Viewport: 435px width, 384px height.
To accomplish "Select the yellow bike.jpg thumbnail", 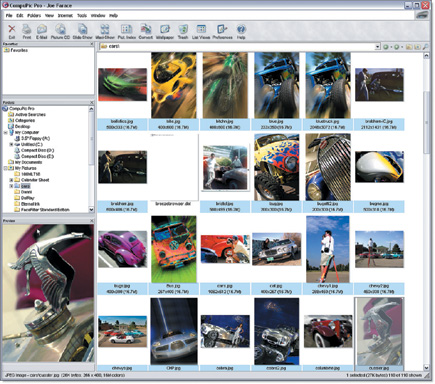I will pyautogui.click(x=173, y=85).
